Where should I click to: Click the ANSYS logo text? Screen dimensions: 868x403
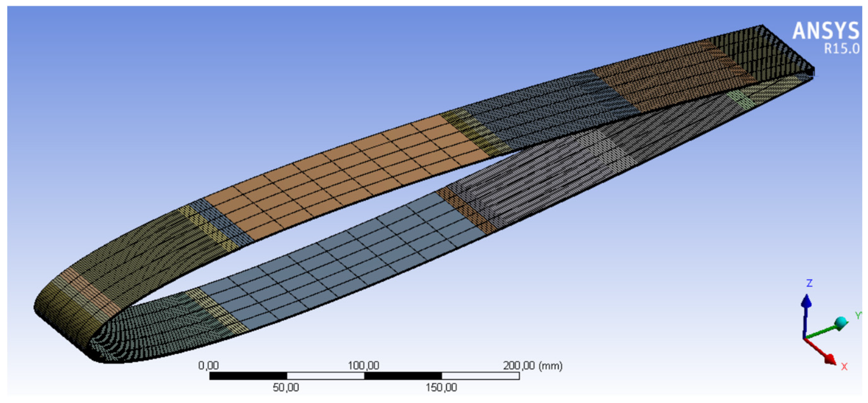(826, 31)
